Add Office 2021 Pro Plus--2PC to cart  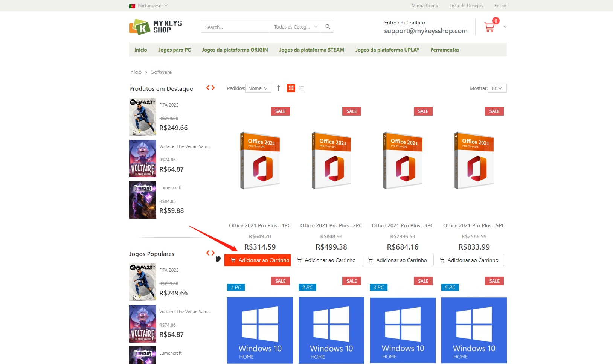point(326,260)
